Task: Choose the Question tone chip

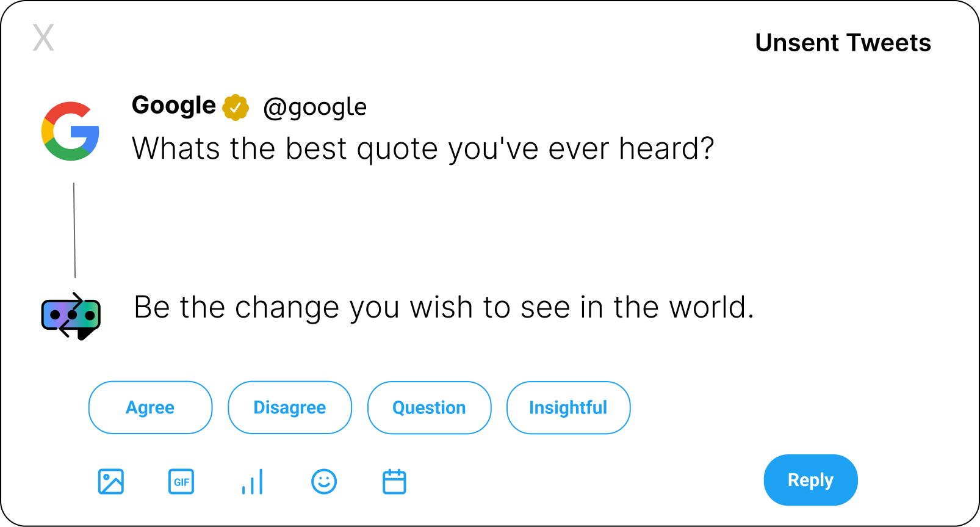Action: (x=429, y=407)
